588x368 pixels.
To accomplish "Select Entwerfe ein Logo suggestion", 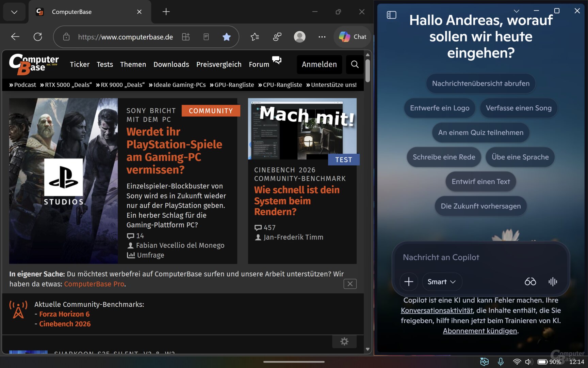I will pyautogui.click(x=440, y=108).
